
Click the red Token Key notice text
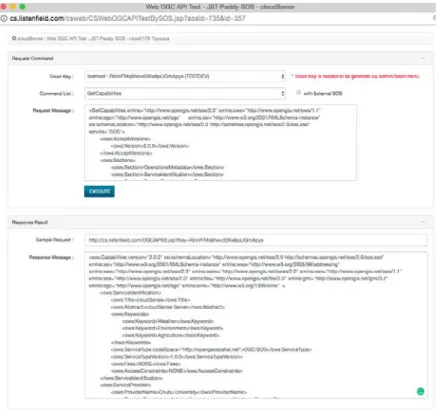click(355, 76)
